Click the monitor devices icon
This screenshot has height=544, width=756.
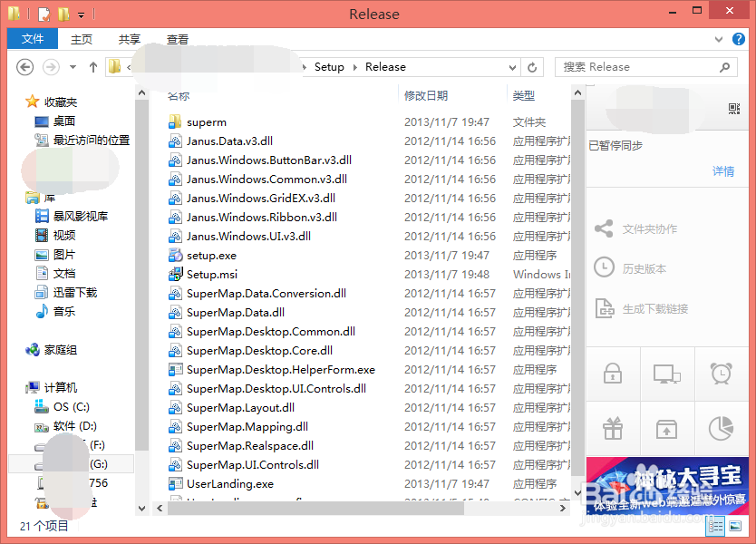667,374
